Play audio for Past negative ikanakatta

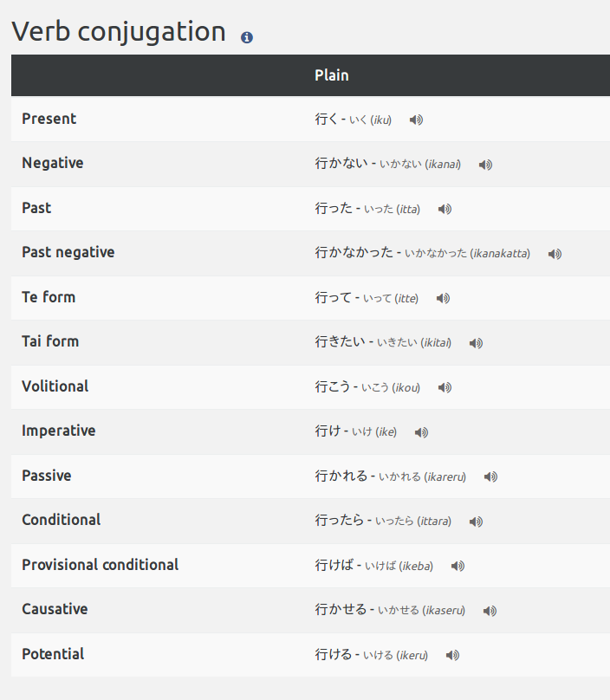coord(555,254)
